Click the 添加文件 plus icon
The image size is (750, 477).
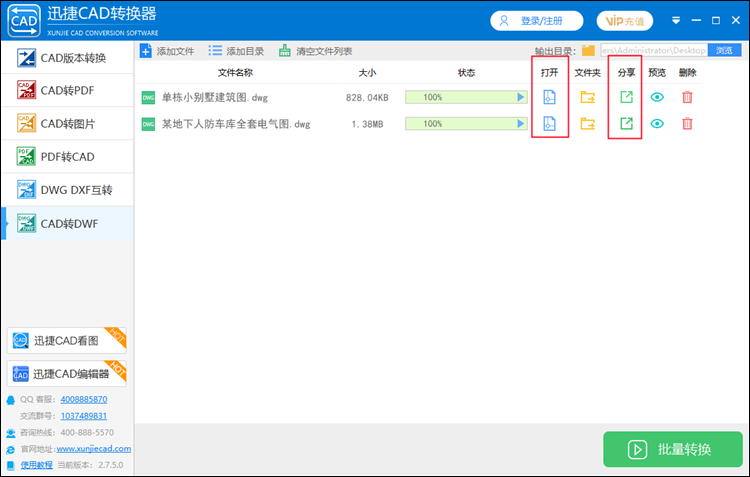click(146, 51)
